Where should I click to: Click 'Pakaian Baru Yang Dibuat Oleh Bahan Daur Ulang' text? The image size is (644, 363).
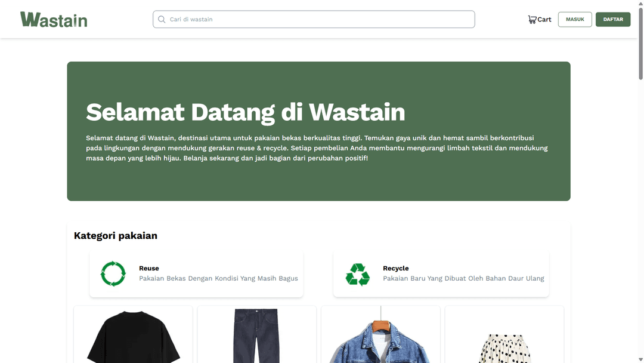463,278
